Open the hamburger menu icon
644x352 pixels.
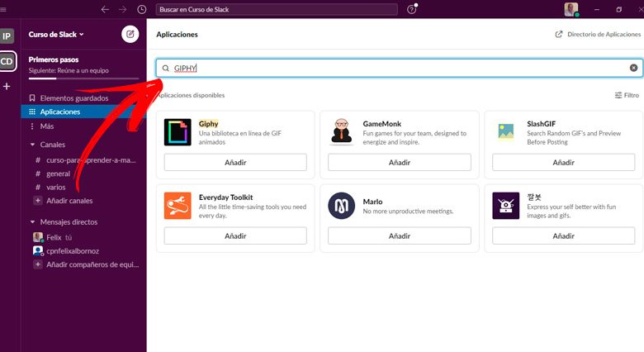pyautogui.click(x=2, y=9)
